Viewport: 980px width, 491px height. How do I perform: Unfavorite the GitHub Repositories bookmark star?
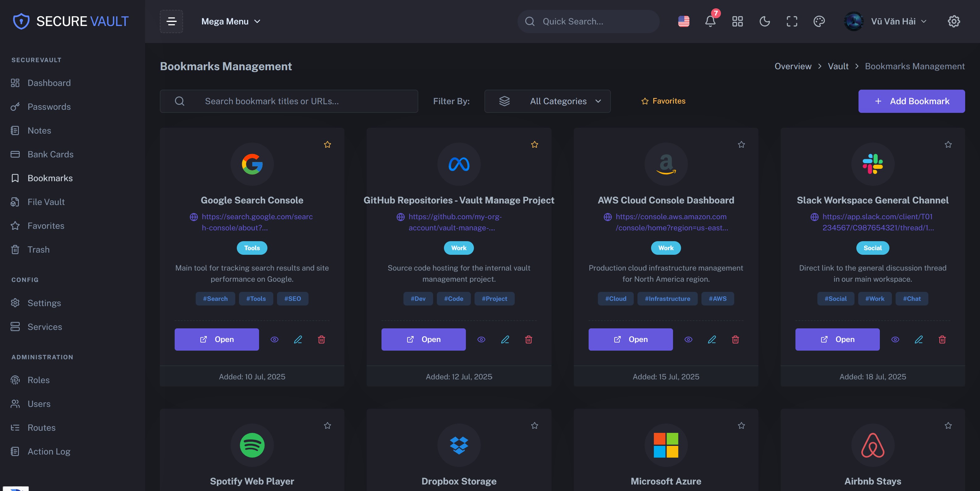point(534,144)
